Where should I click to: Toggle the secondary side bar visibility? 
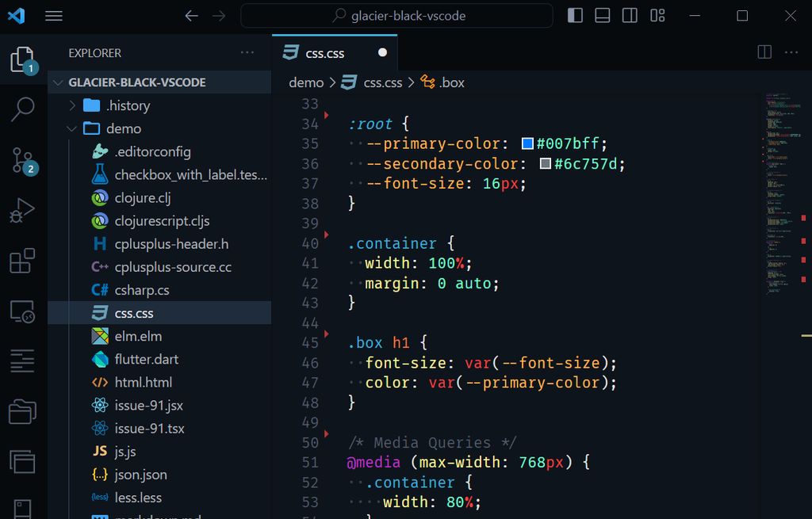tap(630, 16)
